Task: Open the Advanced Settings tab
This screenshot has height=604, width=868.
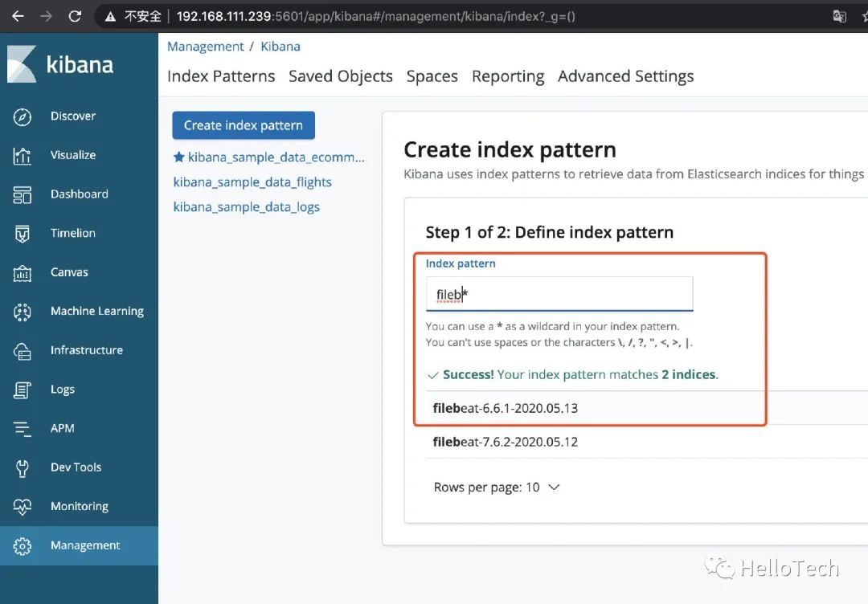Action: pyautogui.click(x=625, y=76)
